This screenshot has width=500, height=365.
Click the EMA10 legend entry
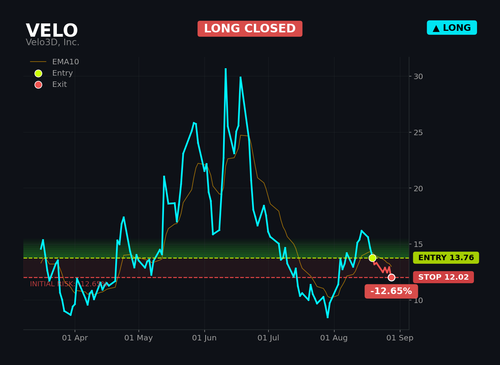[55, 62]
